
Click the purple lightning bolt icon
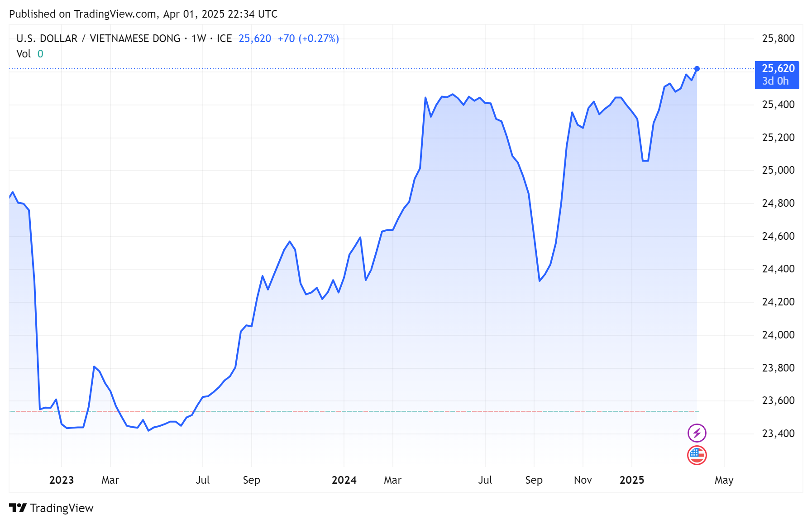coord(696,433)
